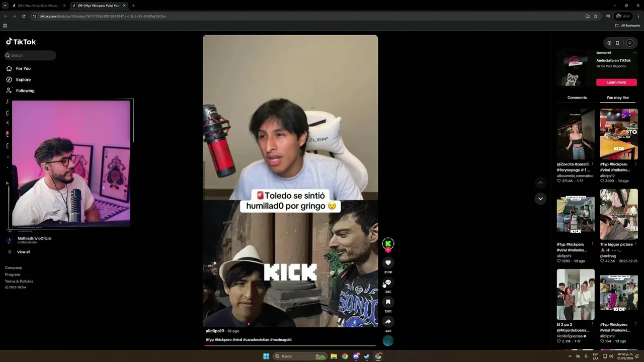Open El 2 pa 2 video thumbnail
This screenshot has width=644, height=362.
pos(576,294)
